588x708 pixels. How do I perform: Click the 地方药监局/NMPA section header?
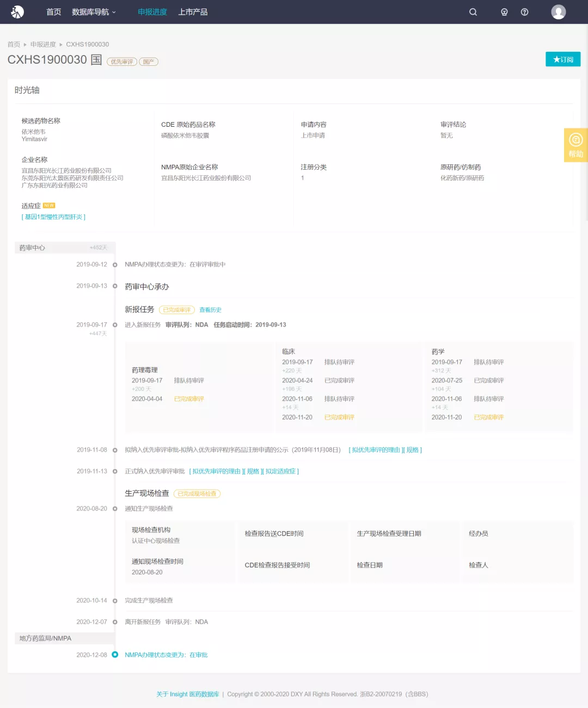point(65,638)
